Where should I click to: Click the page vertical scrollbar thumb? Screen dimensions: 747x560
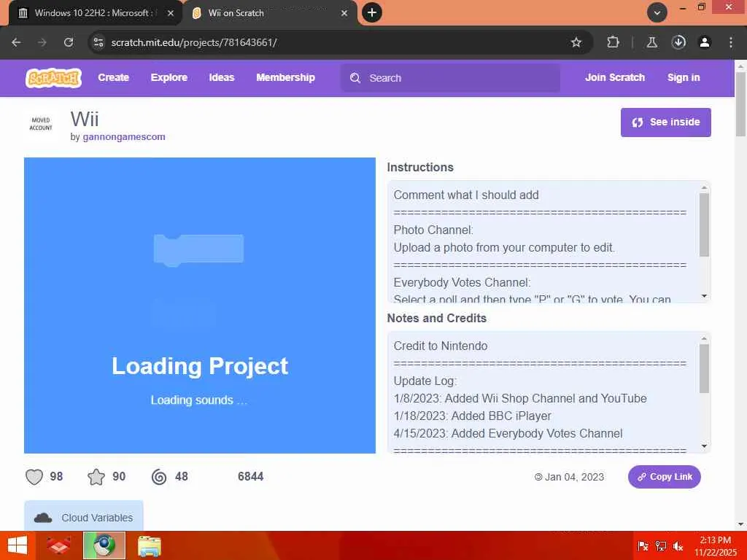coord(741,104)
